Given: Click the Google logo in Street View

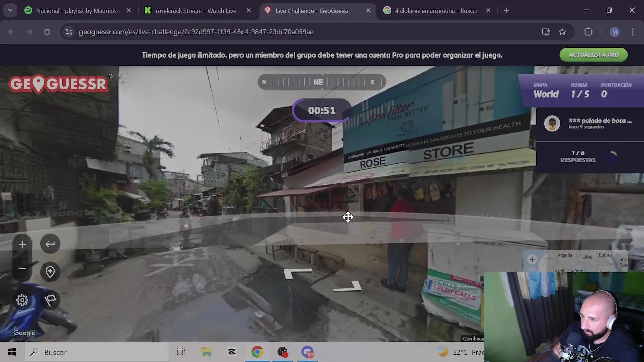Looking at the screenshot, I should 24,333.
